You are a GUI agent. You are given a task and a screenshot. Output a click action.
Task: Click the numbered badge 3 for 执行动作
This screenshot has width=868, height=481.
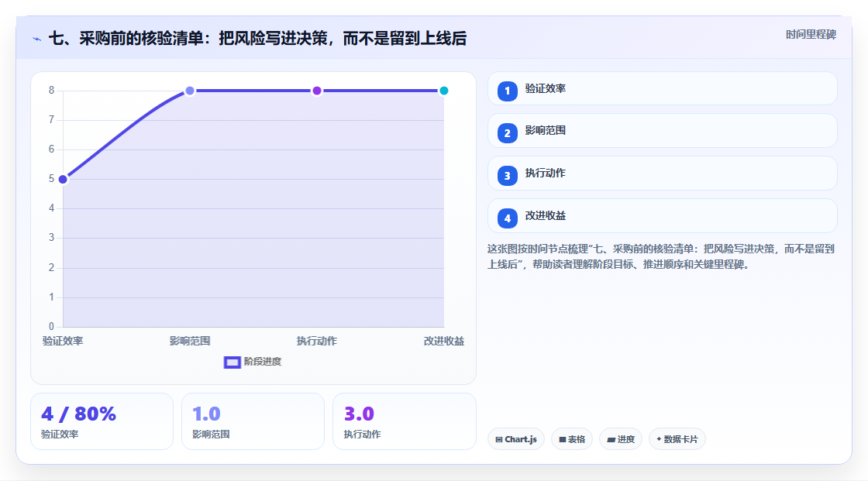pos(507,176)
